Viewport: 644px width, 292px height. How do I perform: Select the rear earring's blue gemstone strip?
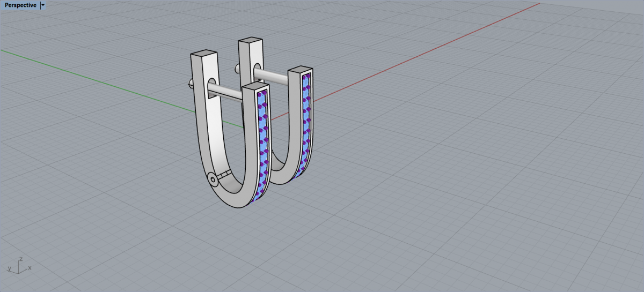[306, 123]
